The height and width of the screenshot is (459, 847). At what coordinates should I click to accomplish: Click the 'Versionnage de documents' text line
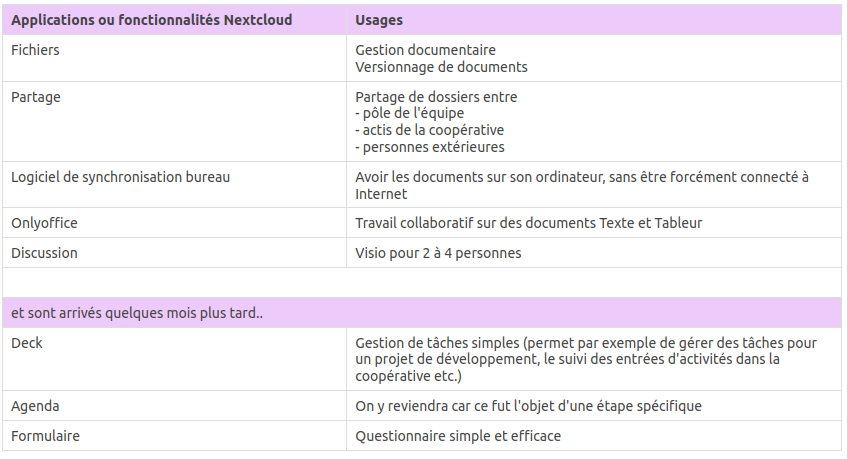coord(441,67)
